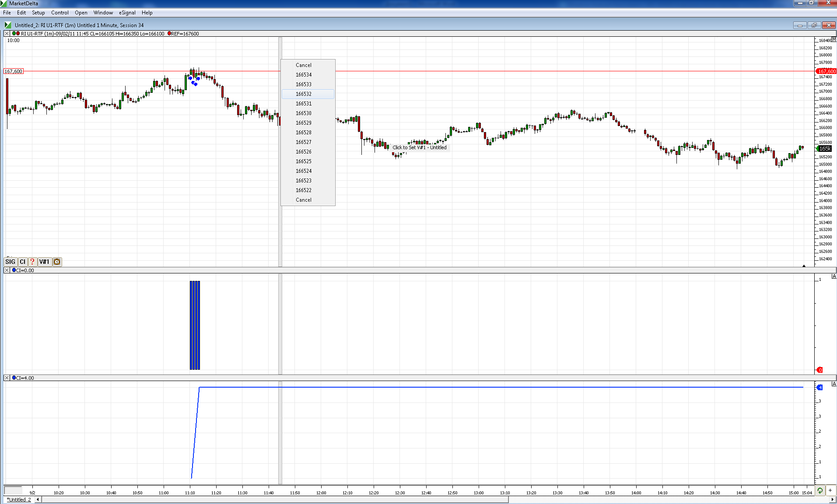Image resolution: width=837 pixels, height=504 pixels.
Task: Select the *Untitled_2 chart tab
Action: [x=19, y=500]
